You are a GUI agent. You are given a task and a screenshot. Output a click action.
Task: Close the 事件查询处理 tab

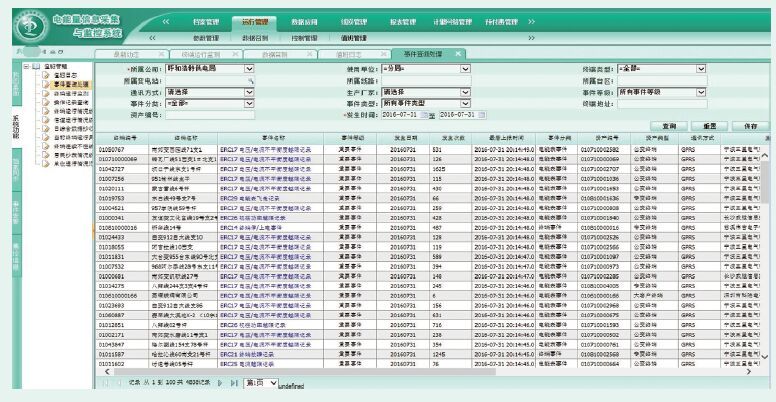(x=459, y=53)
